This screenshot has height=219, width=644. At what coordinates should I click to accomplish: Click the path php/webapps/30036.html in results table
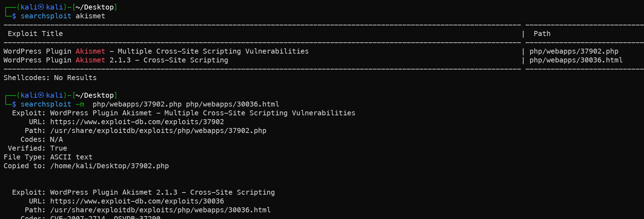coord(576,60)
